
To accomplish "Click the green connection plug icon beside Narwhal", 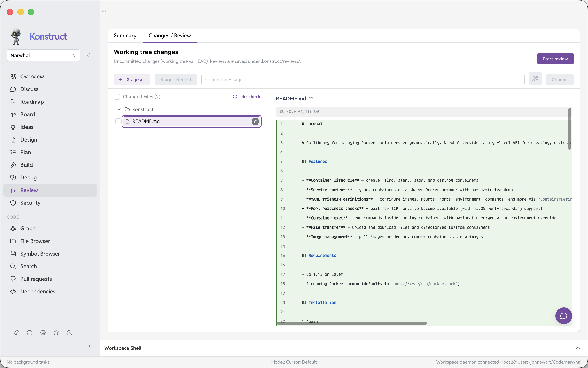I will 89,55.
